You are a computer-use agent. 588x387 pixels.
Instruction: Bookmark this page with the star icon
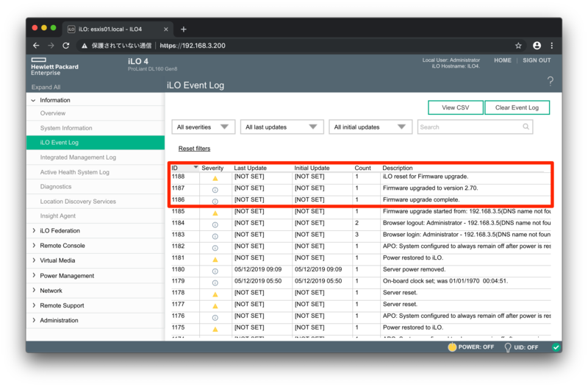point(518,46)
